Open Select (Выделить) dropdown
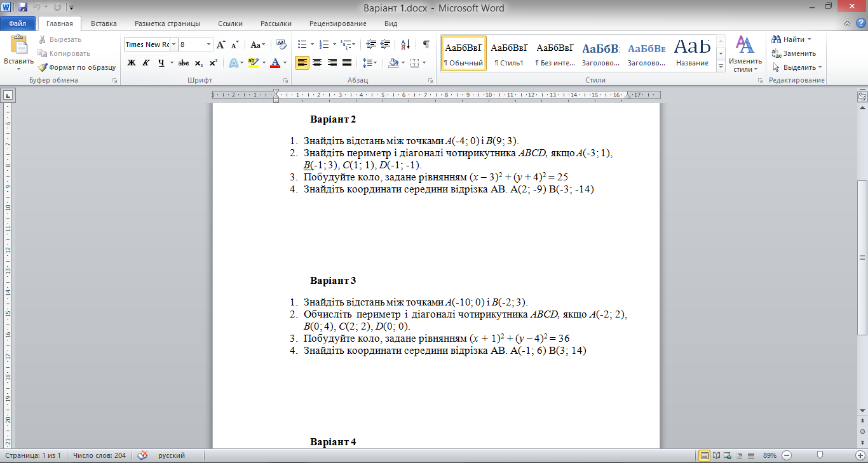The image size is (868, 463). coord(797,67)
